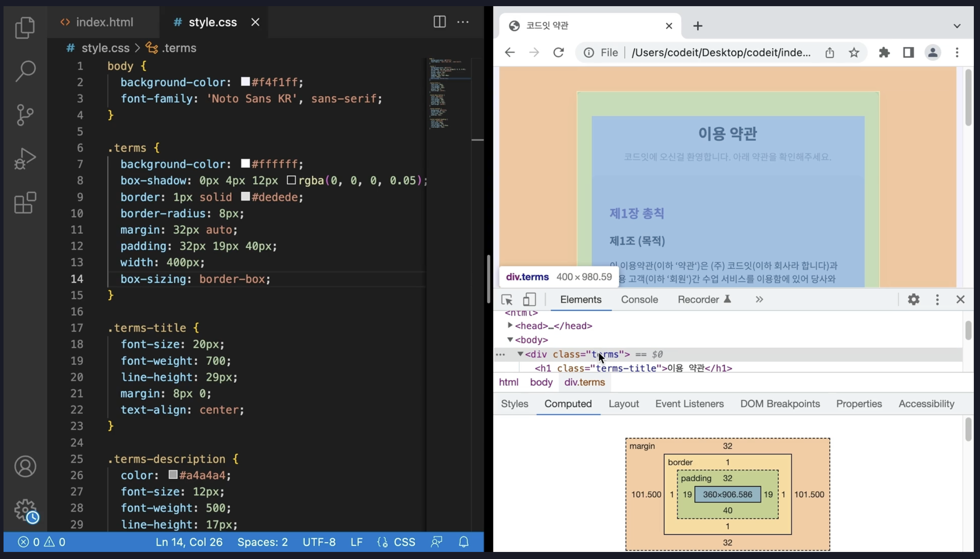Toggle device toolbar in DevTools
Screen dimensions: 980x559
(x=529, y=299)
